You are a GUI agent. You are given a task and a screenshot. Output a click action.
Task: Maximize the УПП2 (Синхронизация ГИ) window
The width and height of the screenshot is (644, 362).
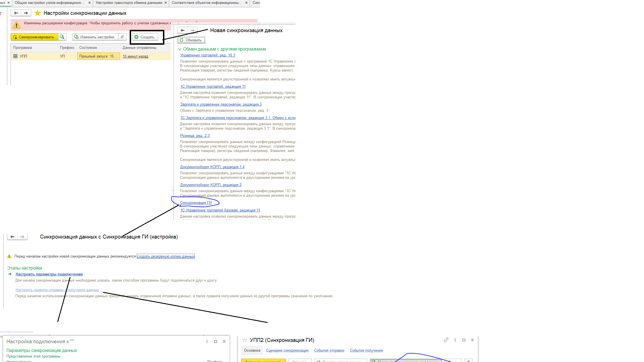464,340
